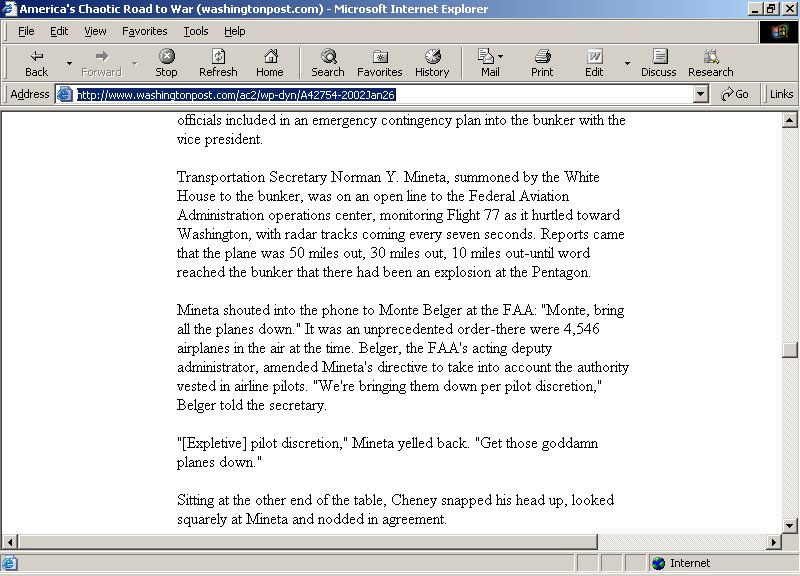This screenshot has height=576, width=800.
Task: Open the Edit button dropdown arrow
Action: click(627, 62)
